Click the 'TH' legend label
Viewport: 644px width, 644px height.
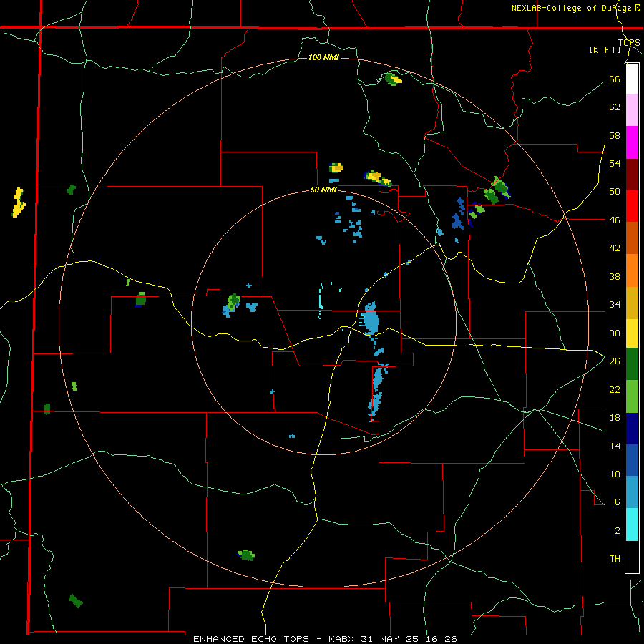click(x=615, y=559)
